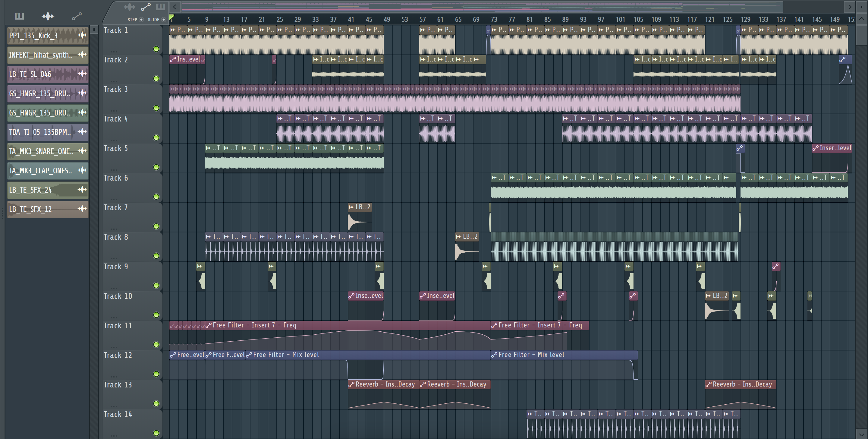This screenshot has height=439, width=868.
Task: Select the Track 10 header
Action: point(132,305)
